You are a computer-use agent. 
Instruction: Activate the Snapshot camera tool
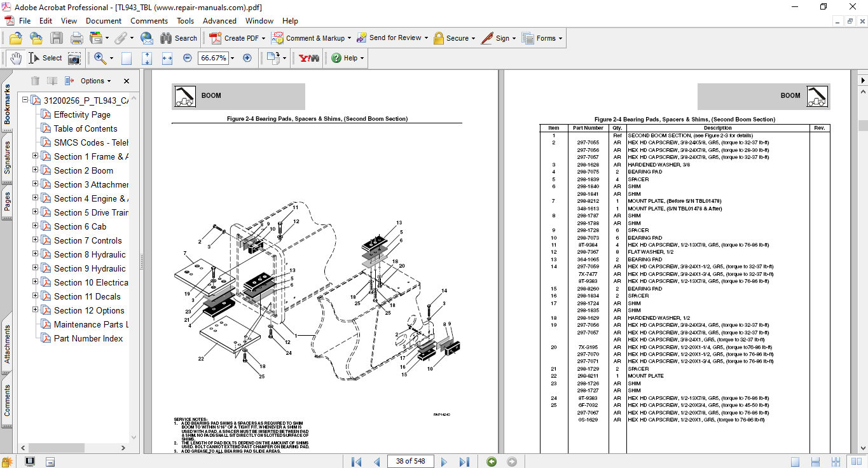(74, 58)
